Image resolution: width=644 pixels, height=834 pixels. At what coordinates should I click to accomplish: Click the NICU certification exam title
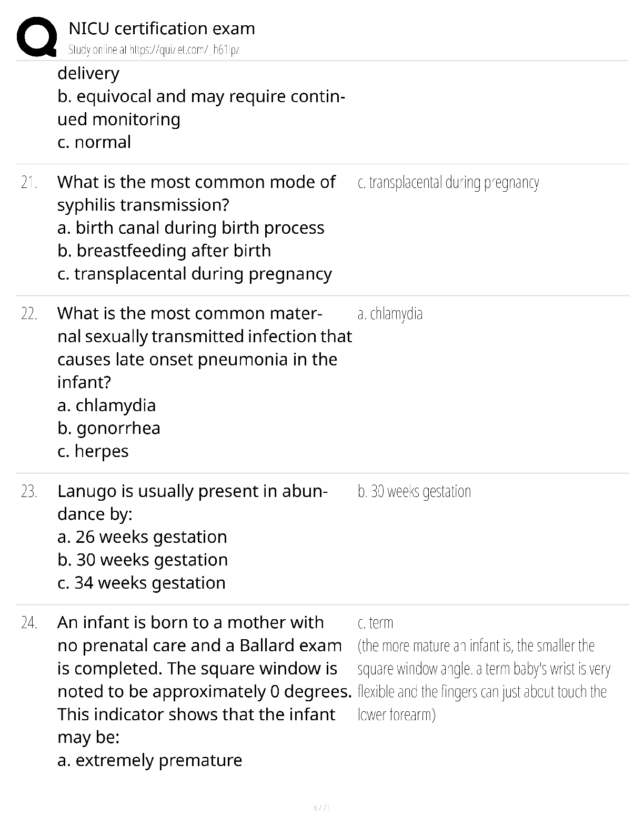click(x=162, y=28)
